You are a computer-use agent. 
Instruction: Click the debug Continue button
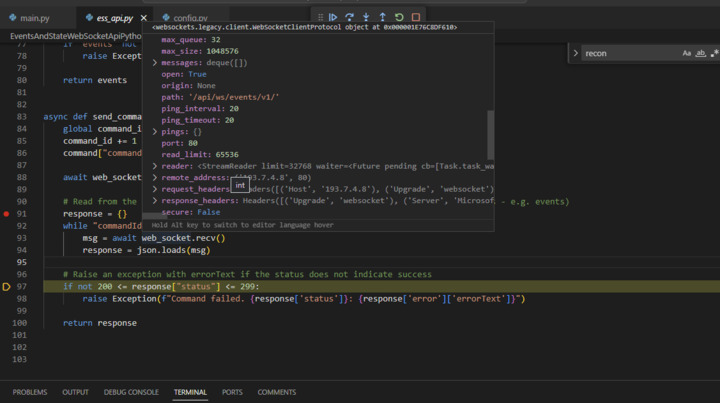tap(333, 17)
